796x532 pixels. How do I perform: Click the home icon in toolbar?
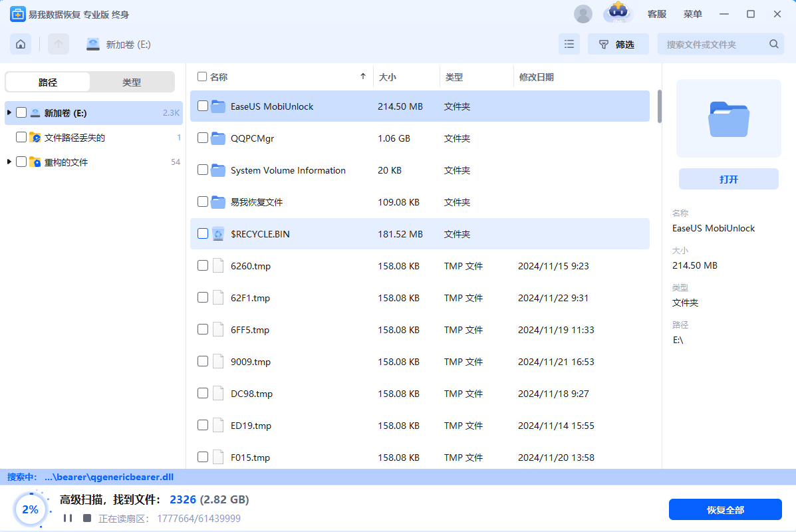pyautogui.click(x=21, y=45)
